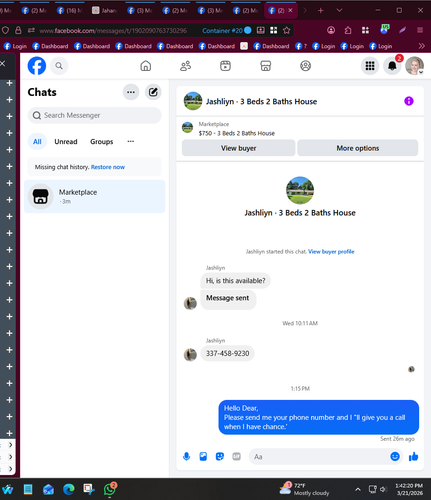
Task: Choose a GIF icon in composer
Action: point(236,456)
